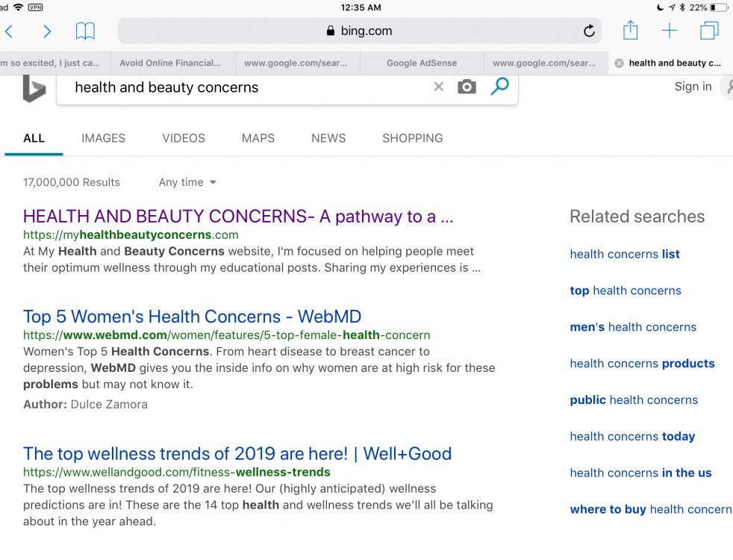Switch to the 'so excited, I just ca...' tab
This screenshot has height=560, width=733.
point(55,63)
